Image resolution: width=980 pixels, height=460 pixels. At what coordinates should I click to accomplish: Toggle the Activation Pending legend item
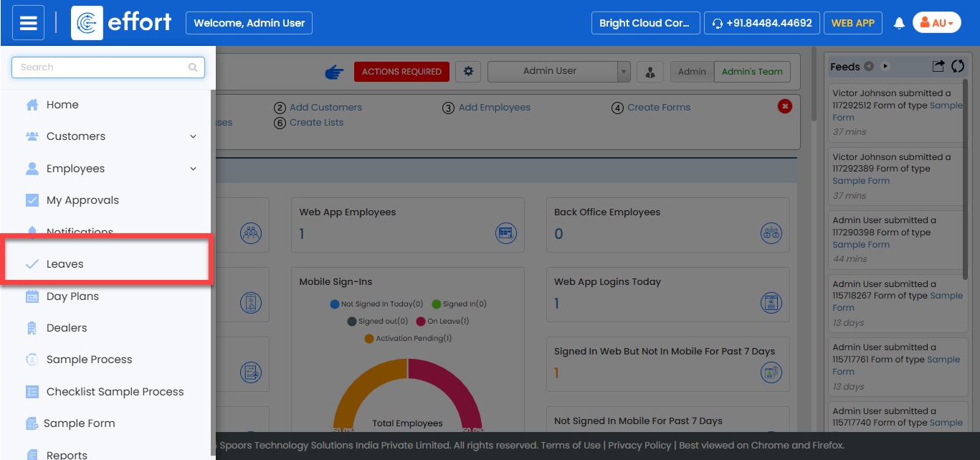pyautogui.click(x=408, y=339)
